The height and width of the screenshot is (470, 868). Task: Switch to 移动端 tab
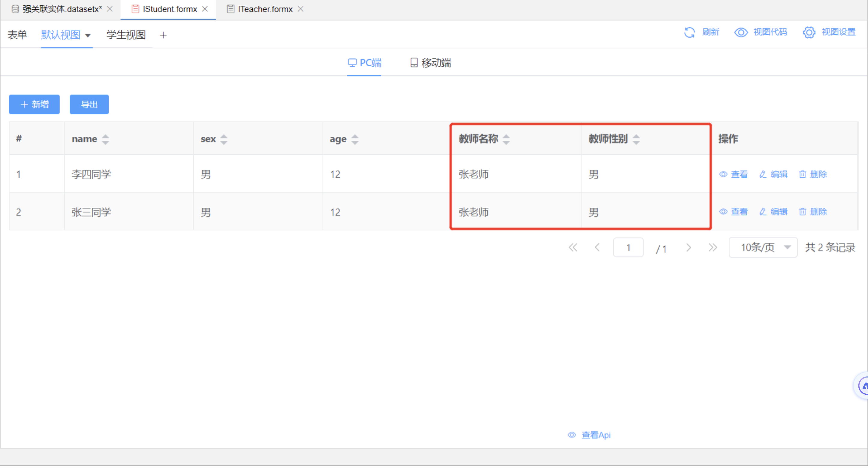click(431, 63)
